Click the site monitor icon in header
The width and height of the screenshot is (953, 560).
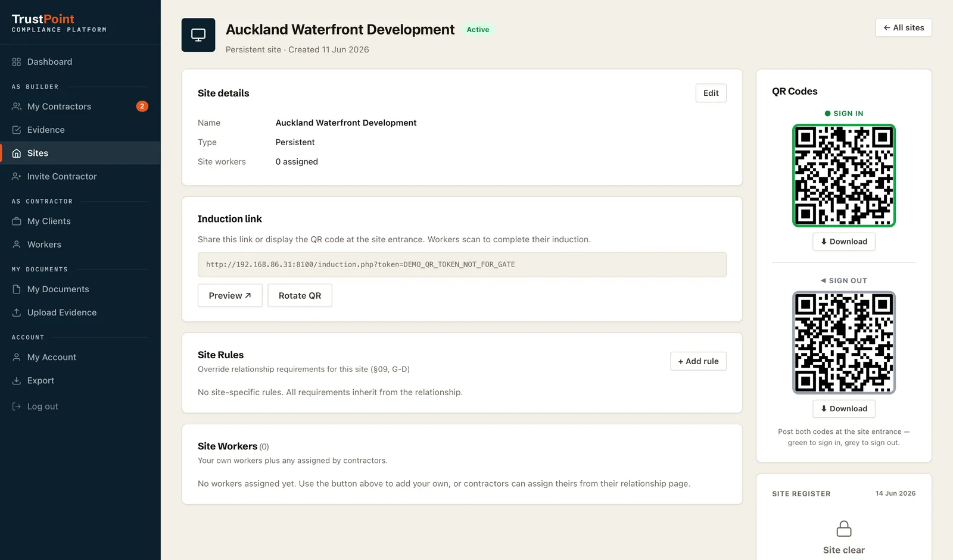198,35
